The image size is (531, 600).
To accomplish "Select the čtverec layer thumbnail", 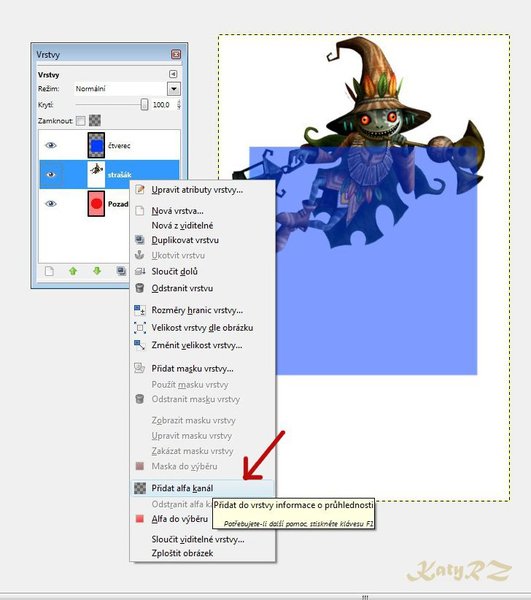I will (x=96, y=145).
